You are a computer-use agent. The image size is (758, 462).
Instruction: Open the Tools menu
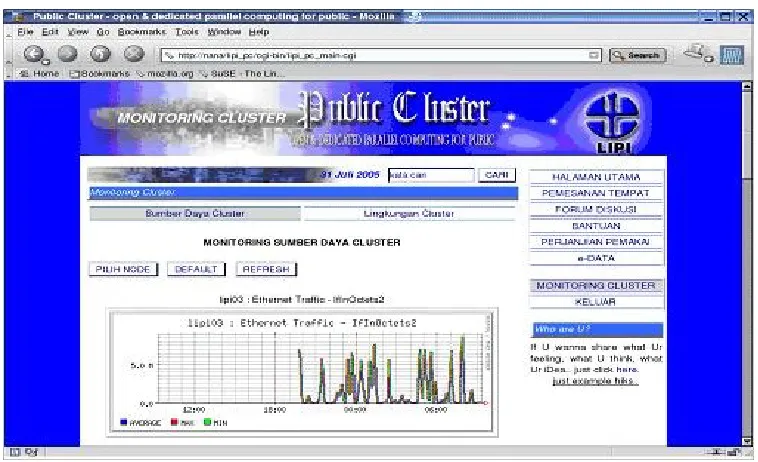[x=187, y=32]
